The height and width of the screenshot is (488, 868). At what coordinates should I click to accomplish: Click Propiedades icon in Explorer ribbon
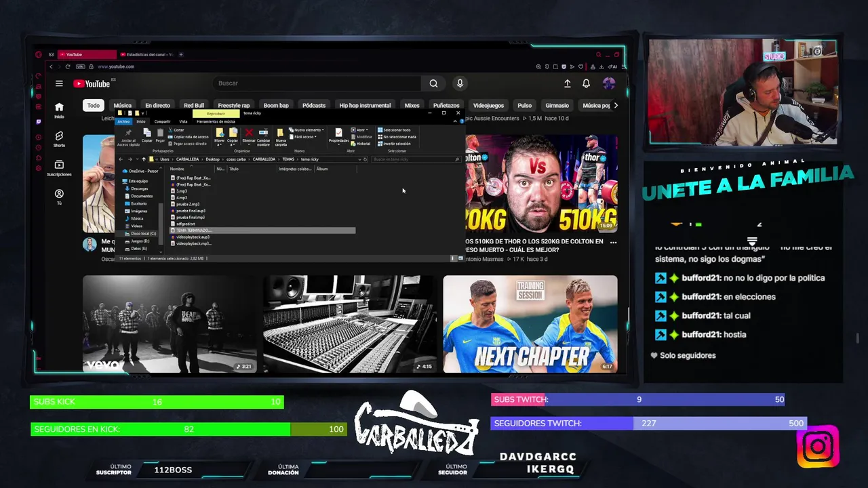coord(338,133)
